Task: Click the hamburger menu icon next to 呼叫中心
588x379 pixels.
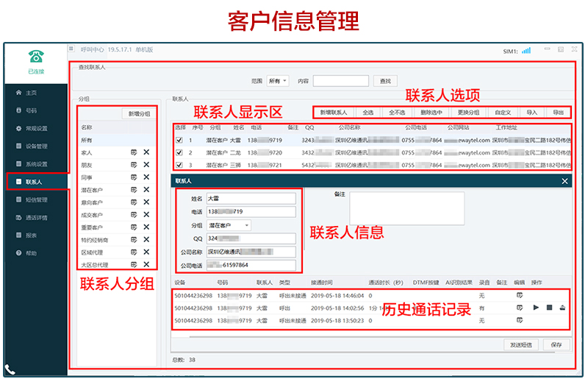Action: (x=71, y=49)
